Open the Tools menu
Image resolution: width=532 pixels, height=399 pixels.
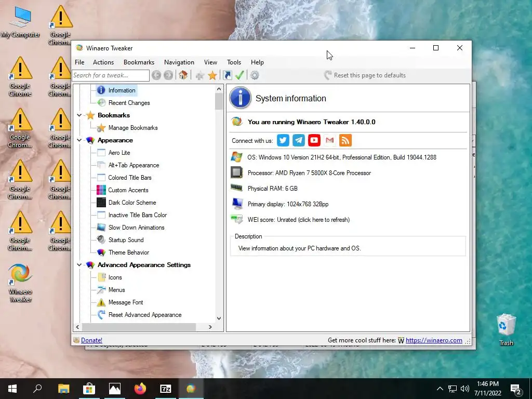pos(234,62)
